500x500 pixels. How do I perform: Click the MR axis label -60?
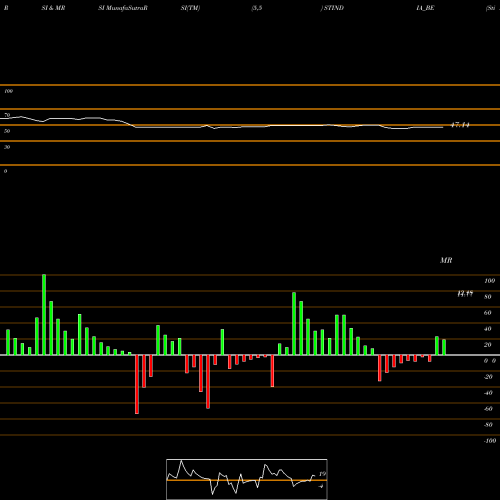[x=488, y=409]
